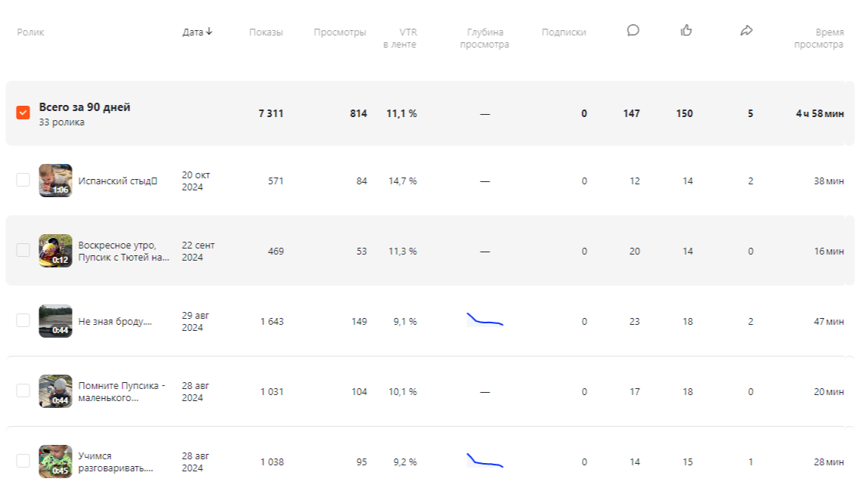Click 'Не зная броду' video thumbnail
Viewport: 868px width, 494px height.
[55, 321]
